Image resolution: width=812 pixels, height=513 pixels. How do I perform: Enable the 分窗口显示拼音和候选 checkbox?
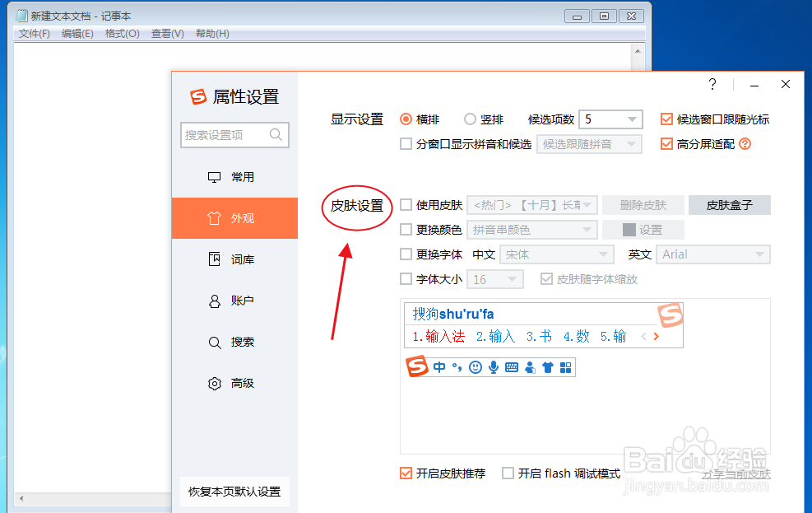point(406,143)
